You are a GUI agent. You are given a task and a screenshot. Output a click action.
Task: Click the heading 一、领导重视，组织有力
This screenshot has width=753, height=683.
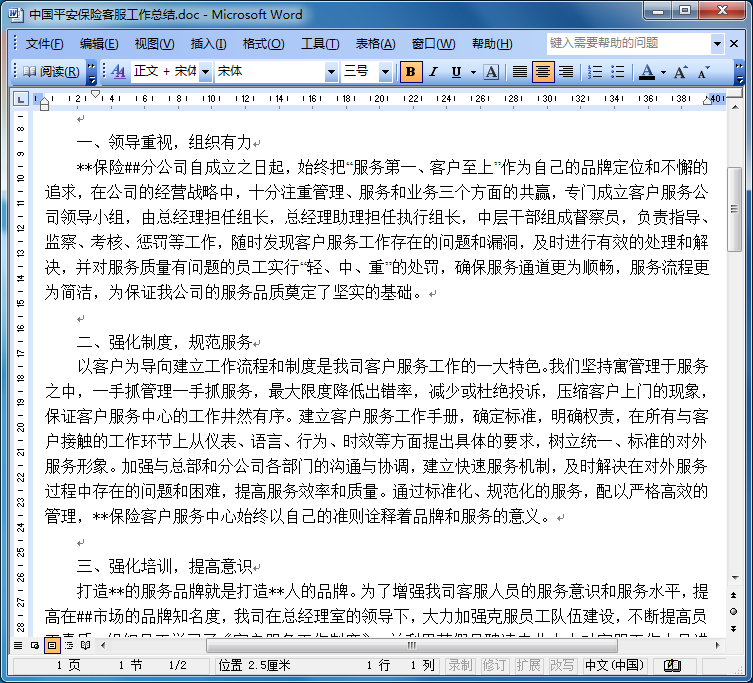[164, 143]
